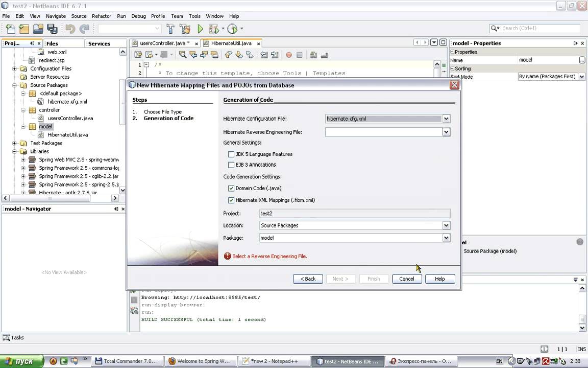Screen dimensions: 588x368
Task: Select redirect.jsp in project tree
Action: (x=52, y=60)
